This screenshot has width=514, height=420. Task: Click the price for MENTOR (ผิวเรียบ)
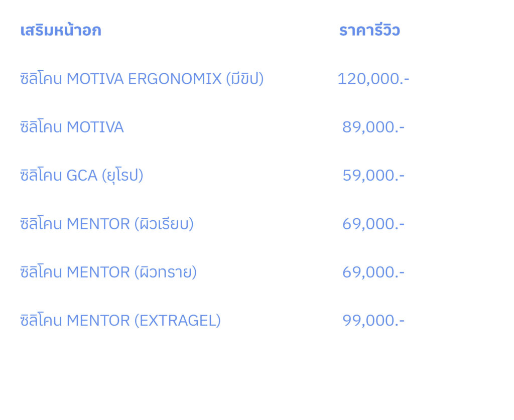tap(373, 224)
